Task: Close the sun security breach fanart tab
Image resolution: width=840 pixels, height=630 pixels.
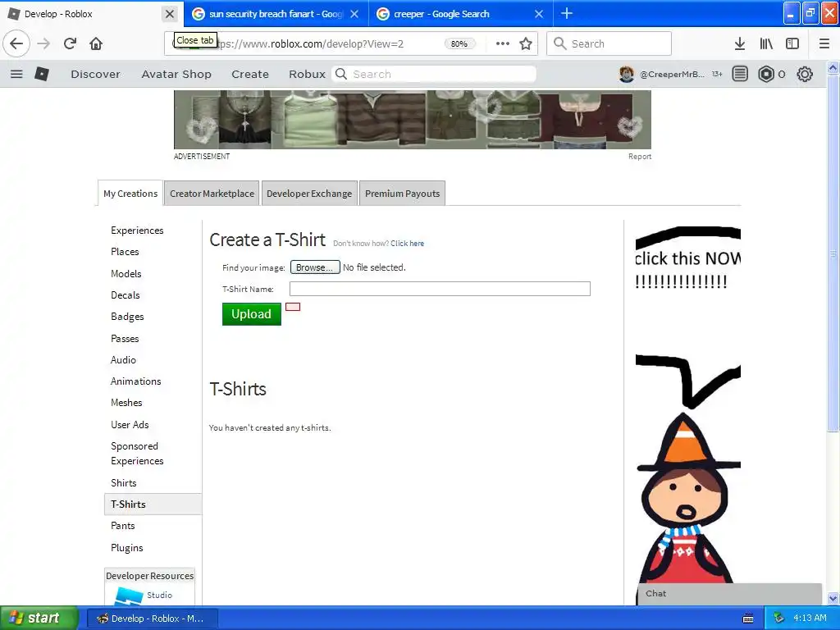Action: [x=354, y=14]
